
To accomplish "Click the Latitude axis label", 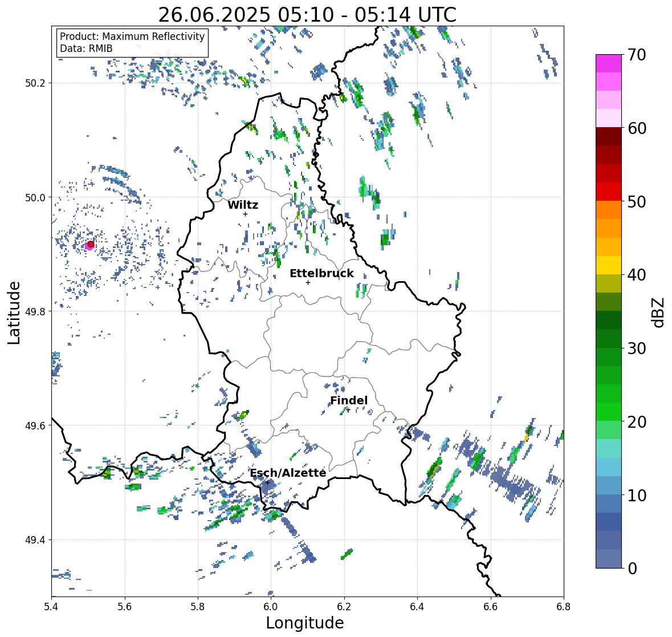I will 14,313.
